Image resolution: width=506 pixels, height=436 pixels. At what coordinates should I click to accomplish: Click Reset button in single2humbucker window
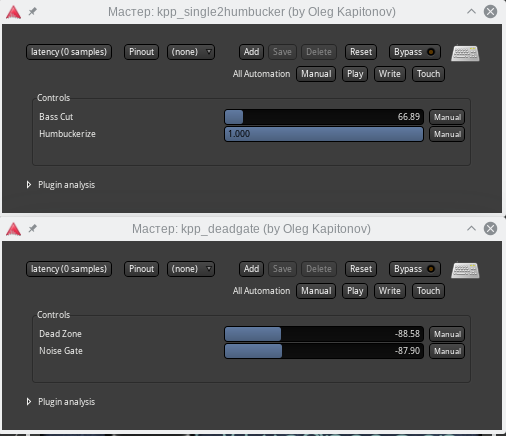pos(361,52)
